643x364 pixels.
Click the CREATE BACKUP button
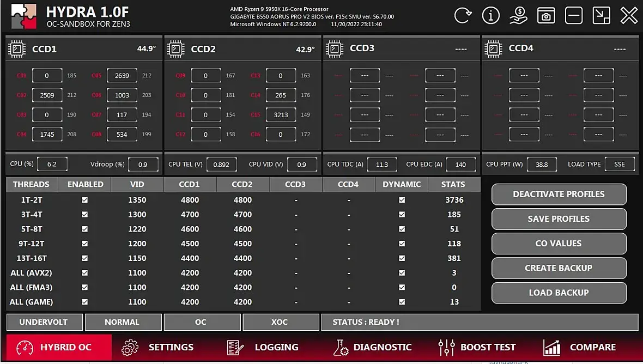[559, 268]
